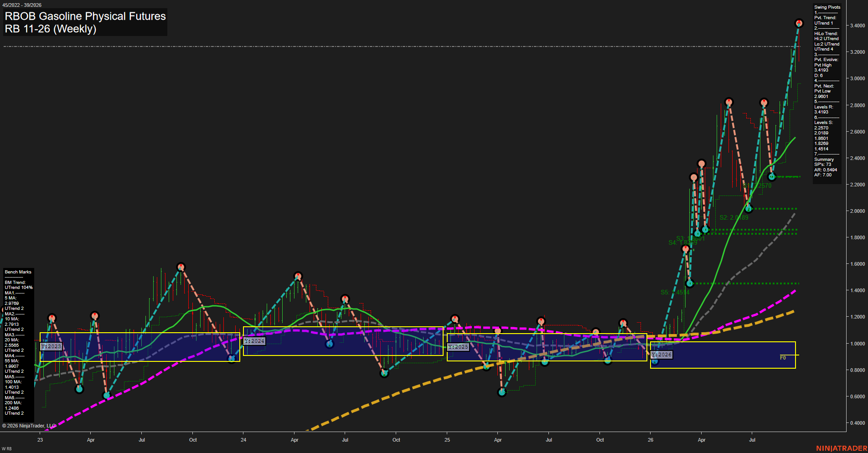Click the HiLo Trend entry in Swing Pivots
868x453 pixels.
pyautogui.click(x=826, y=34)
